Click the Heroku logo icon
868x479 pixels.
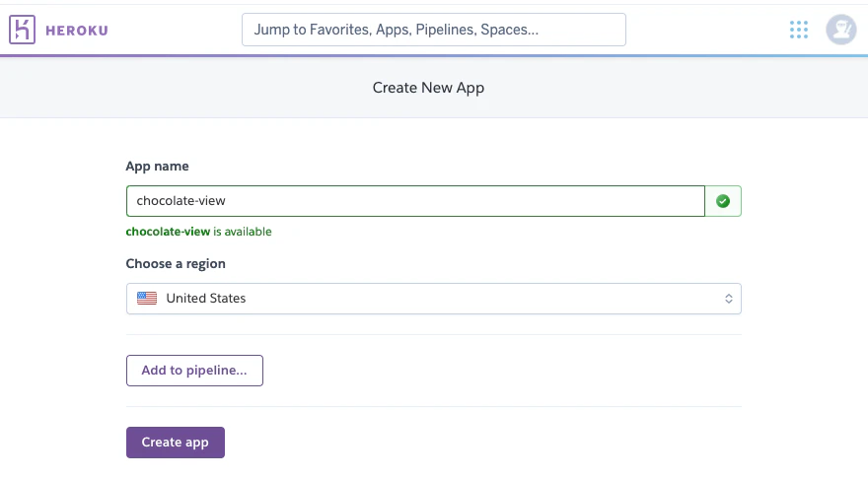coord(22,30)
